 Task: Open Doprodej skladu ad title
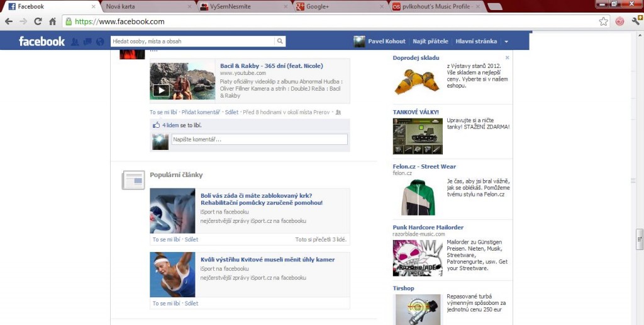click(416, 58)
